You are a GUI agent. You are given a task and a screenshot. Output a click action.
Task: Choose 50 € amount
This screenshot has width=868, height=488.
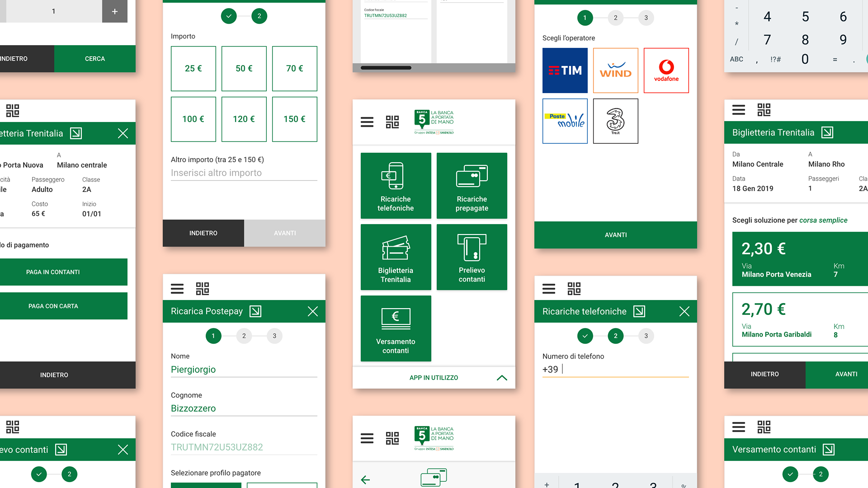[x=244, y=69]
